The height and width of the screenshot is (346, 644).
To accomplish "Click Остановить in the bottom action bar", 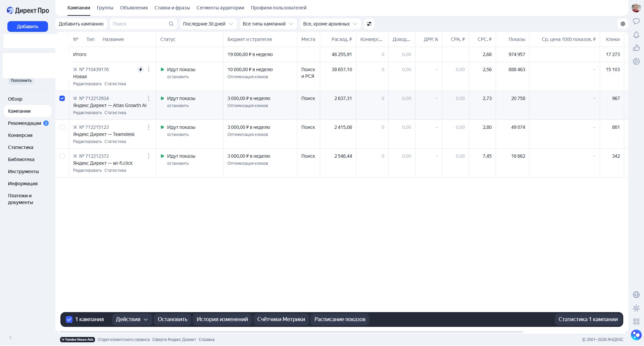I will click(172, 319).
